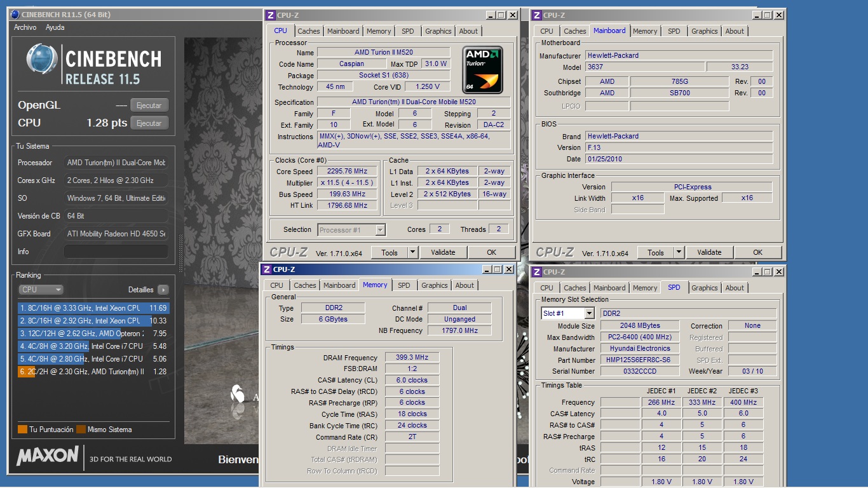Switch to SPD tab in CPU window
This screenshot has height=488, width=868.
point(408,31)
